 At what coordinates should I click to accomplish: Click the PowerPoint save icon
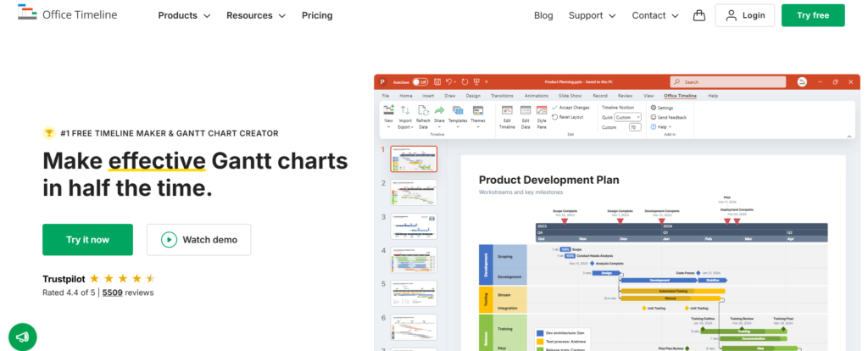(437, 82)
